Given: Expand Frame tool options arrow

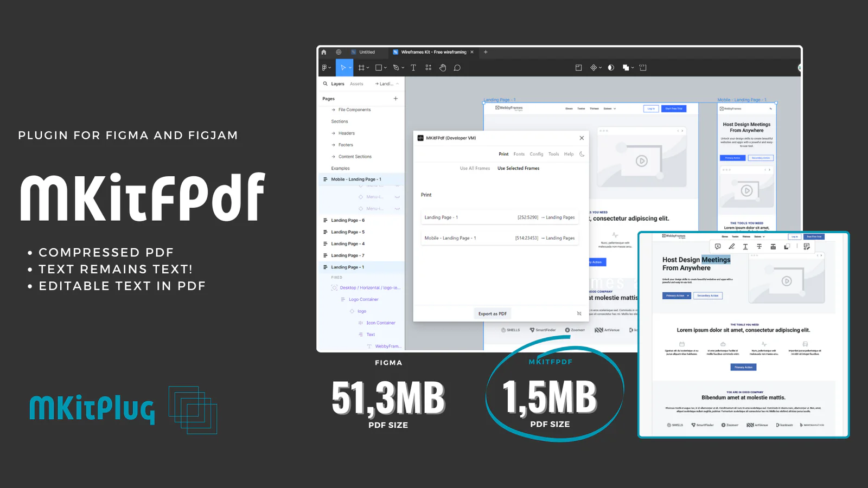Looking at the screenshot, I should tap(368, 68).
